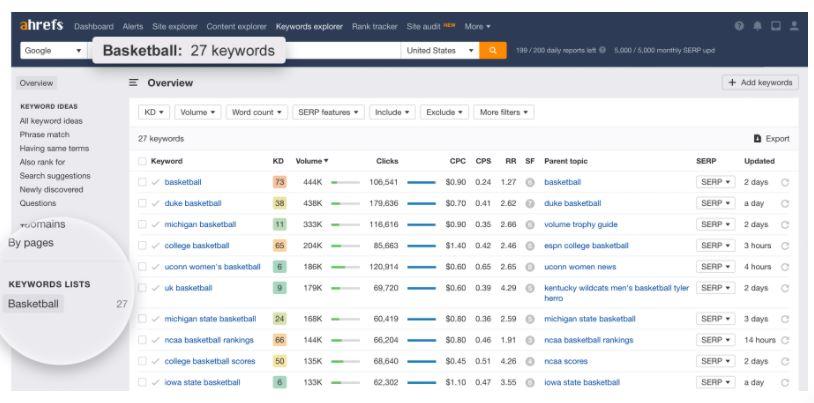Refresh the ncaa basketball rankings row icon
This screenshot has height=403, width=814.
click(785, 340)
